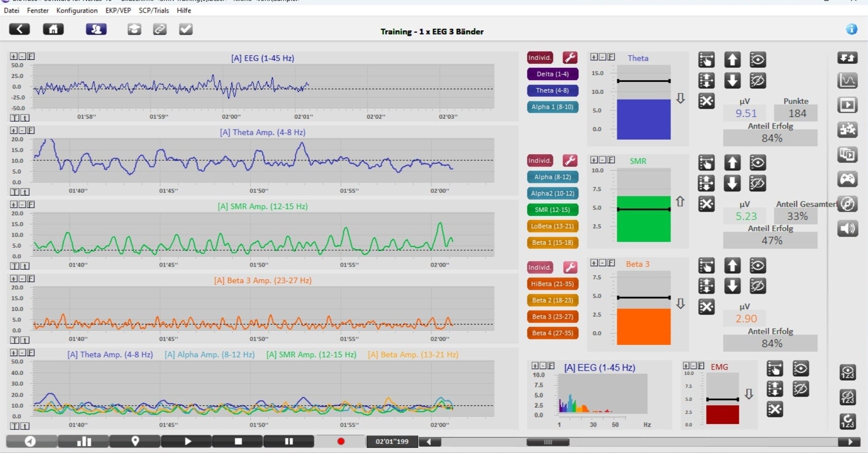Image resolution: width=868 pixels, height=453 pixels.
Task: Open the client users icon
Action: [96, 29]
